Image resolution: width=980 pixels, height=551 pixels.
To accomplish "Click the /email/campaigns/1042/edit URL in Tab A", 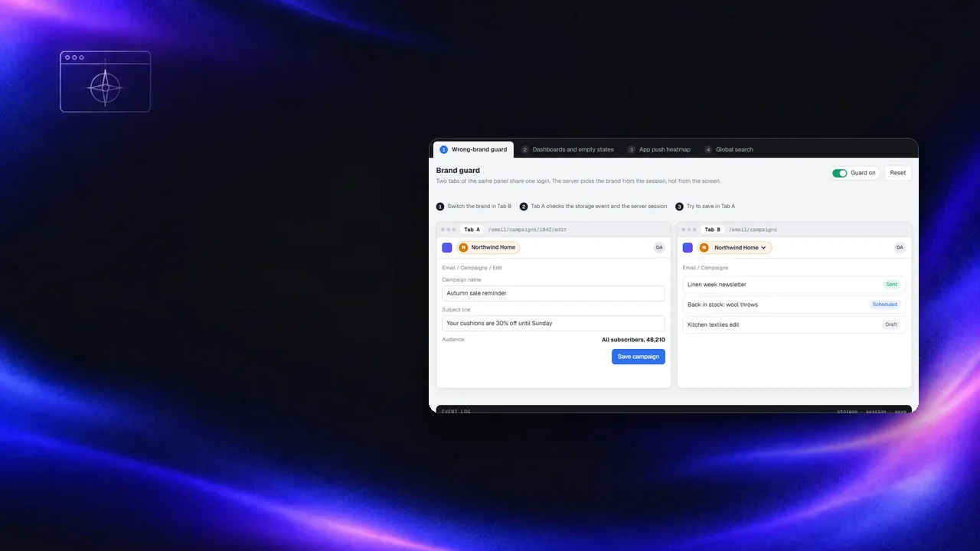I will [x=528, y=230].
